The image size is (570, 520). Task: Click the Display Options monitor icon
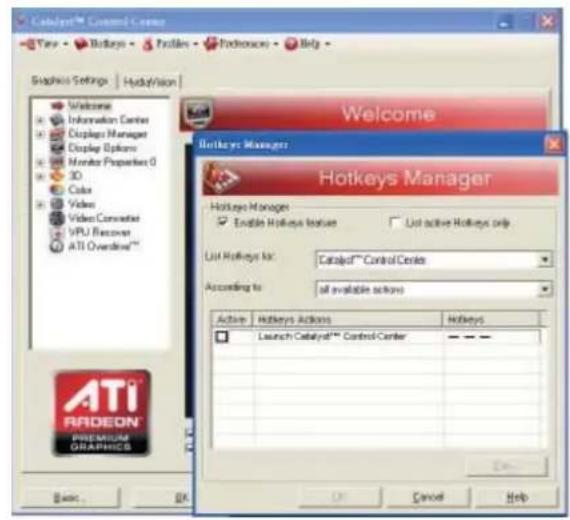(57, 148)
